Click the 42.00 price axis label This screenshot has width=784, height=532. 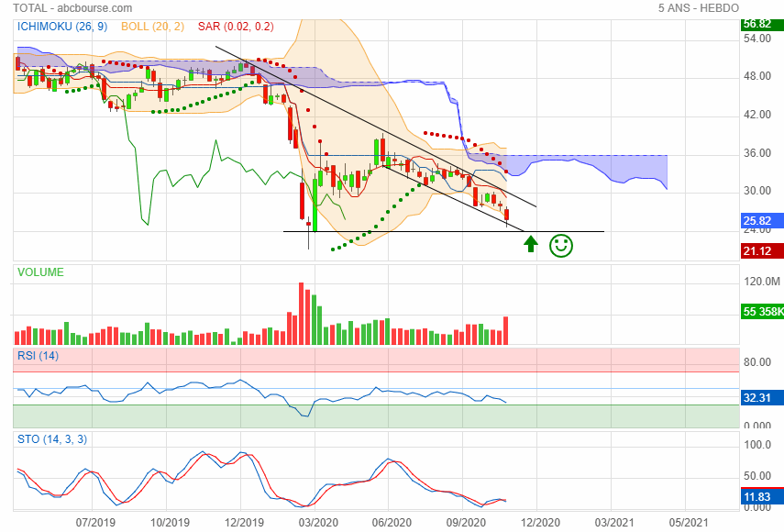click(x=757, y=115)
